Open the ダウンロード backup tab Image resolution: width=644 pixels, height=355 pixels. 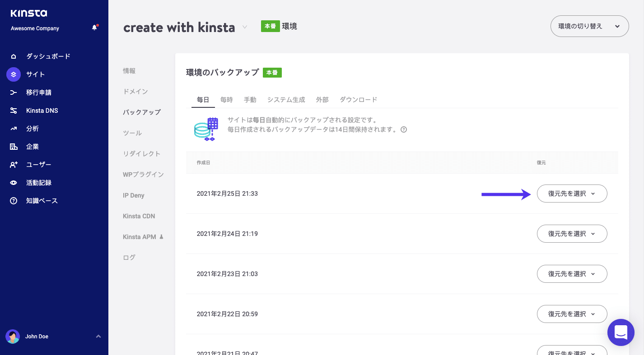358,99
